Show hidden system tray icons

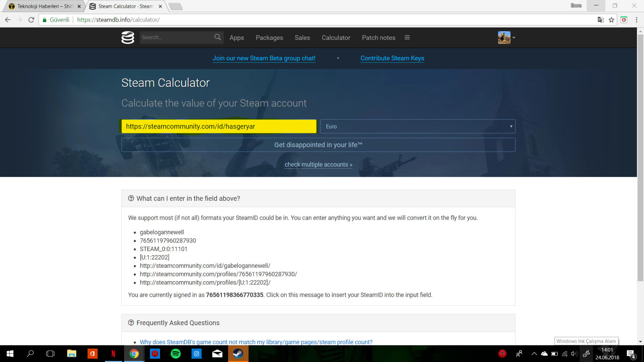[x=534, y=353]
